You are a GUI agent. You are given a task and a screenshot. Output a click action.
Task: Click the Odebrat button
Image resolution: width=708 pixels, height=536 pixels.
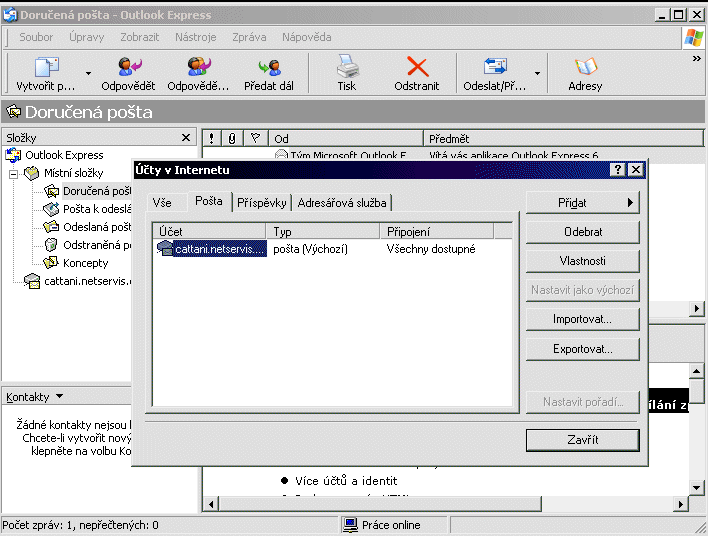(x=582, y=232)
